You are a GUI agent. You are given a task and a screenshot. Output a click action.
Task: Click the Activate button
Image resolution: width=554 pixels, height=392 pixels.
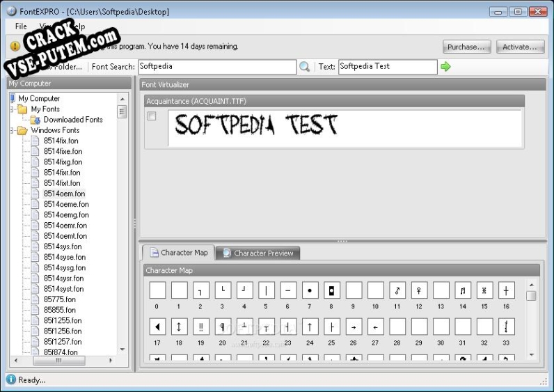click(x=520, y=47)
